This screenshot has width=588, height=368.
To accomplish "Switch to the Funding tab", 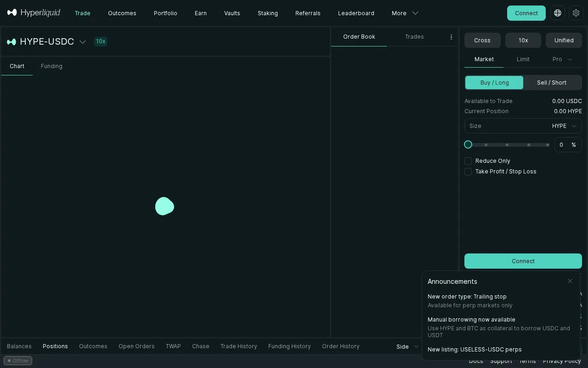I will tap(51, 66).
